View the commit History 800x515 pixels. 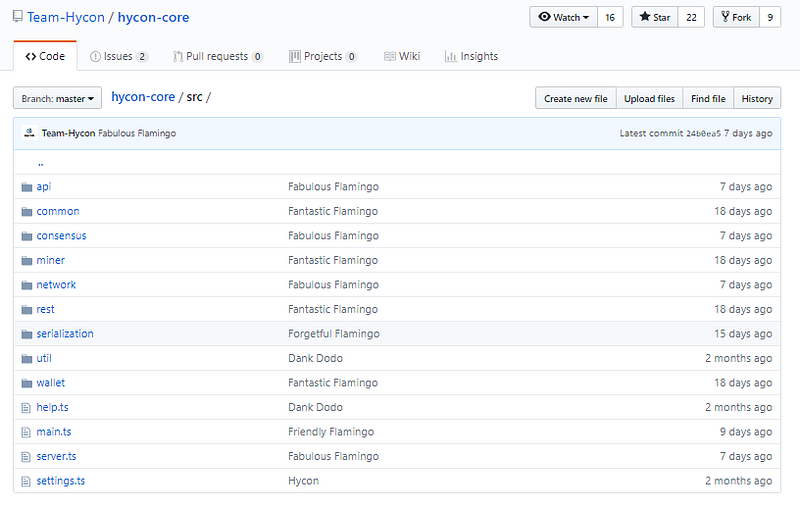[x=757, y=99]
